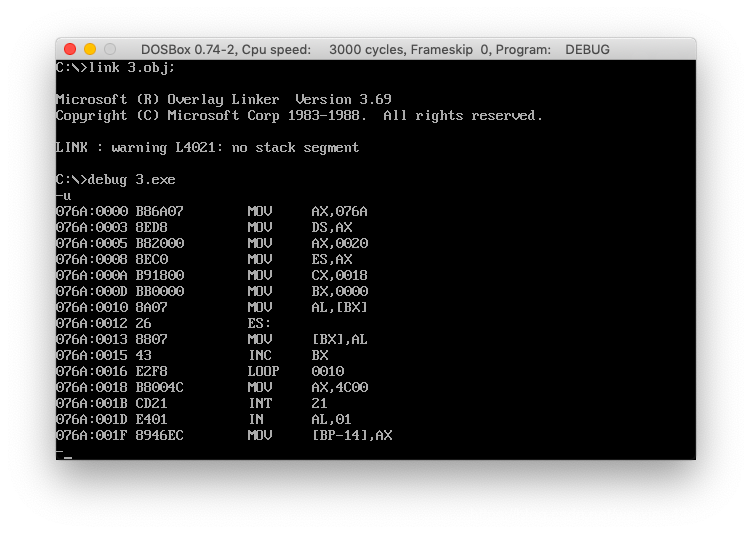Image resolution: width=752 pixels, height=534 pixels.
Task: Click the MOV AX,4C00 instruction line
Action: (212, 387)
